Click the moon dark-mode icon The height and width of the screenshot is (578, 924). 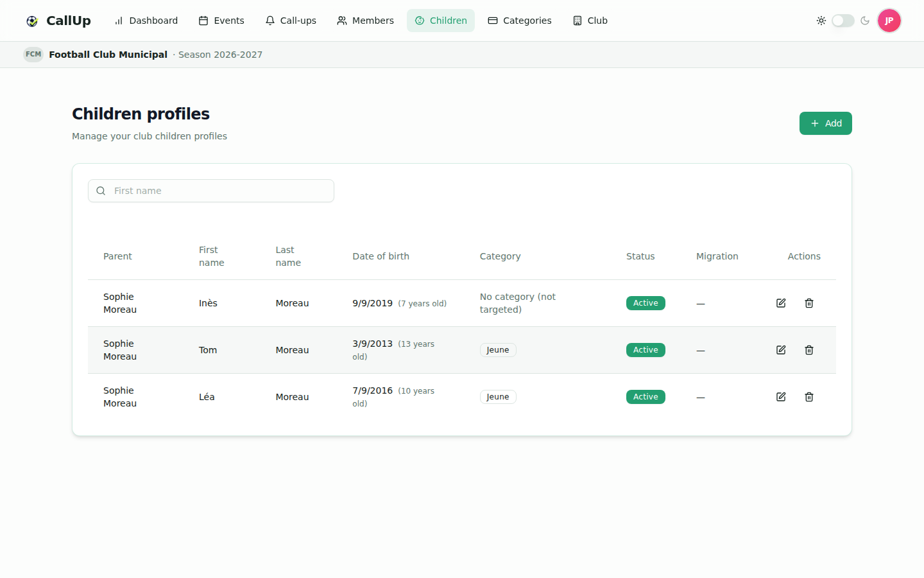point(865,21)
